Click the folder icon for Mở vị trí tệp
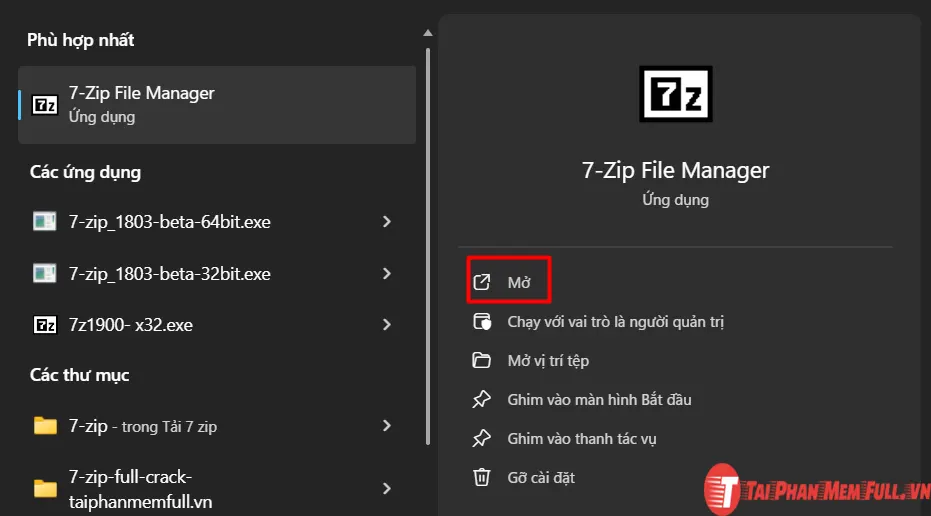The height and width of the screenshot is (516, 931). (482, 360)
